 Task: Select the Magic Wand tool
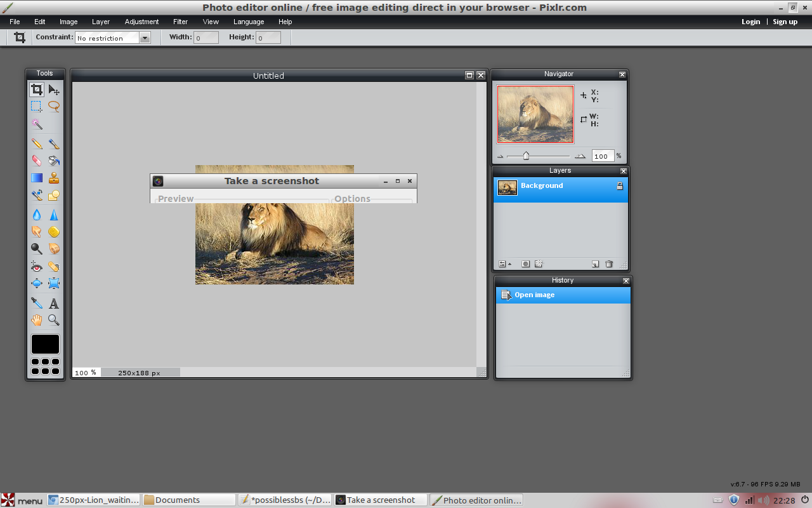[37, 124]
